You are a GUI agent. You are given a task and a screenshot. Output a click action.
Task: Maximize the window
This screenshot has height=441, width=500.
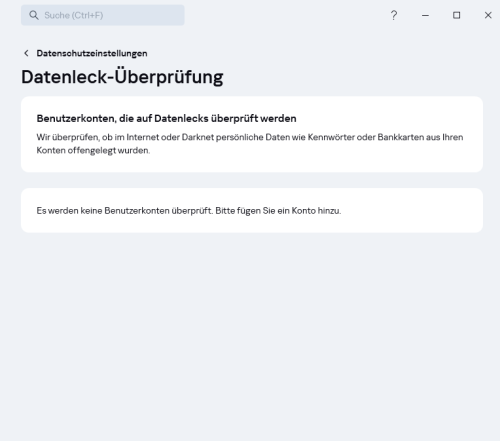tap(457, 15)
